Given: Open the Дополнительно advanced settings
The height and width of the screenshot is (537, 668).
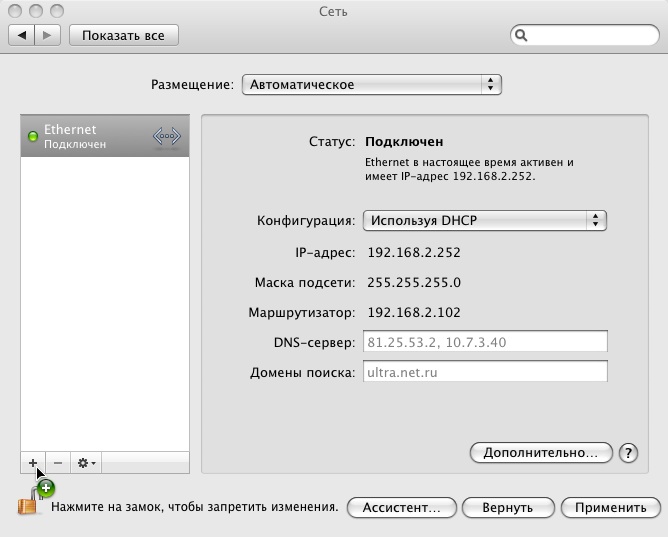Looking at the screenshot, I should point(540,453).
